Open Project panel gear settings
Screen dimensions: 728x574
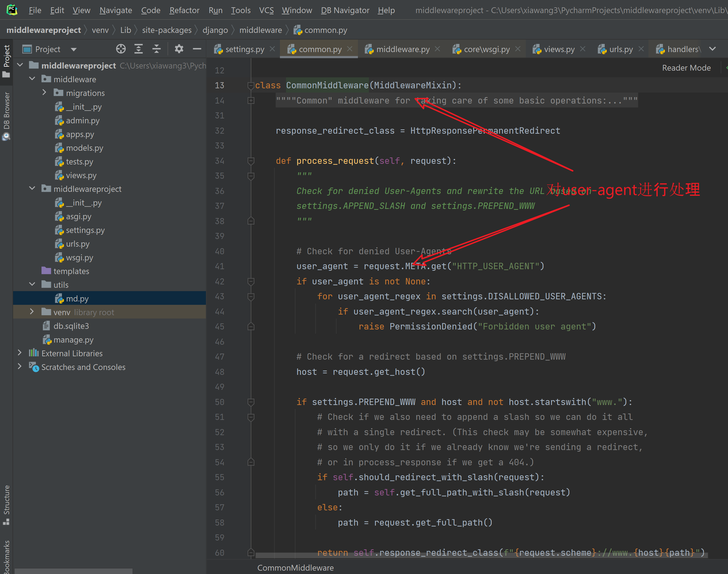179,49
